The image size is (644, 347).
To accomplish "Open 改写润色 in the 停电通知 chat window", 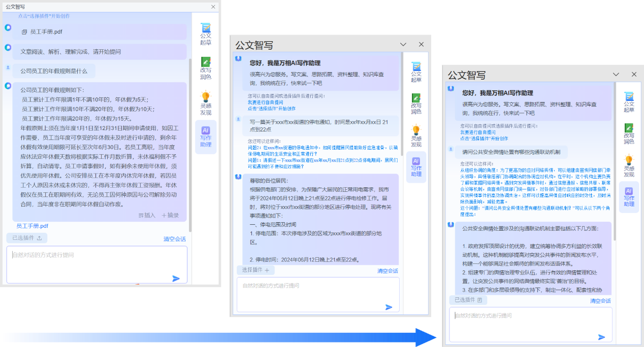I will 416,103.
